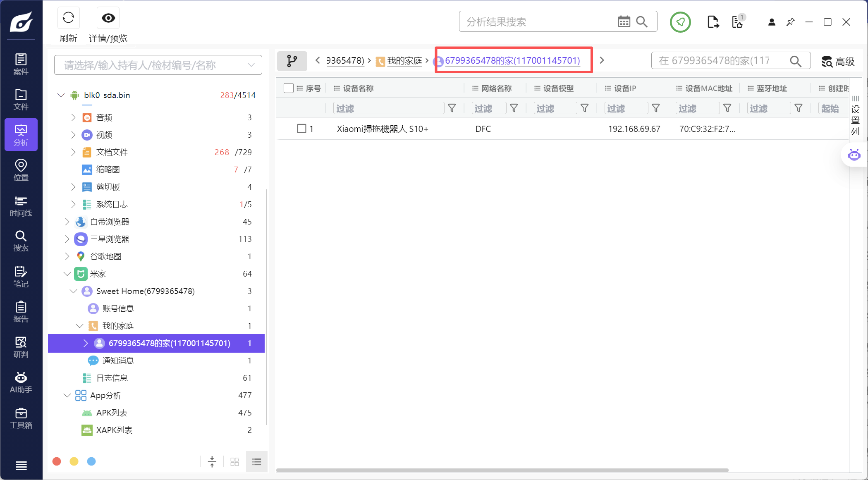Open the Report sidebar tab

(21, 312)
